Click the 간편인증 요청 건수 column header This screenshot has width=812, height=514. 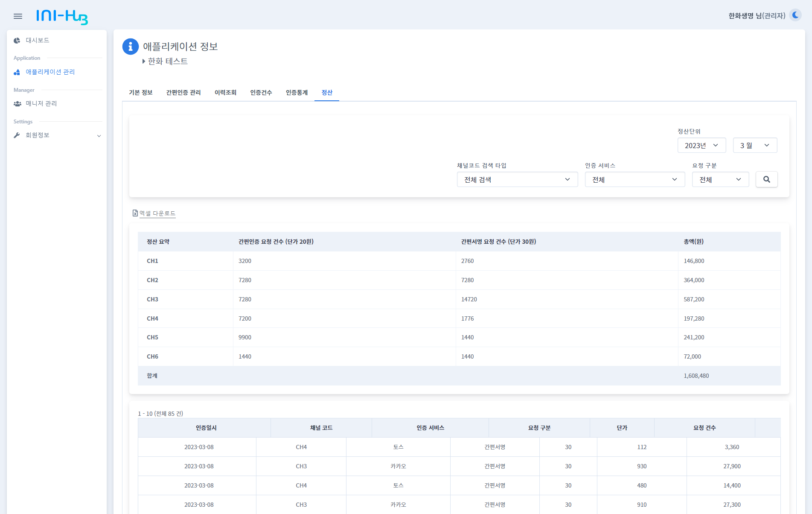coord(276,242)
